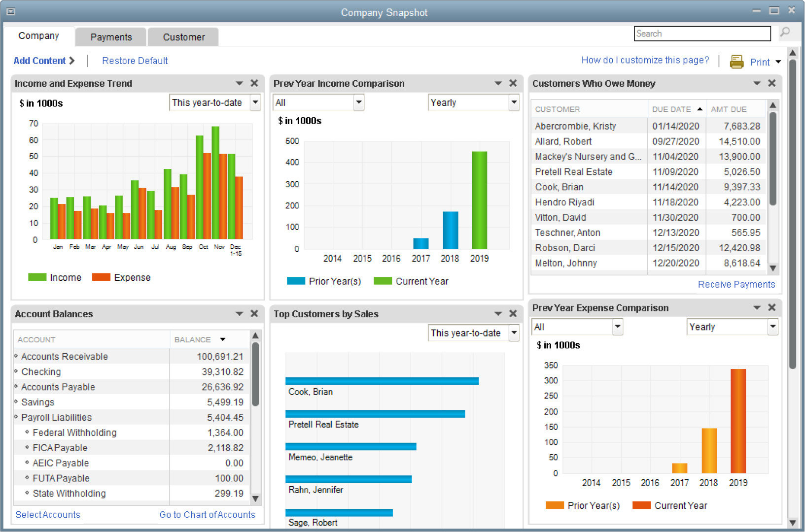Click the AMT DUE column header
The height and width of the screenshot is (532, 805).
click(x=735, y=109)
